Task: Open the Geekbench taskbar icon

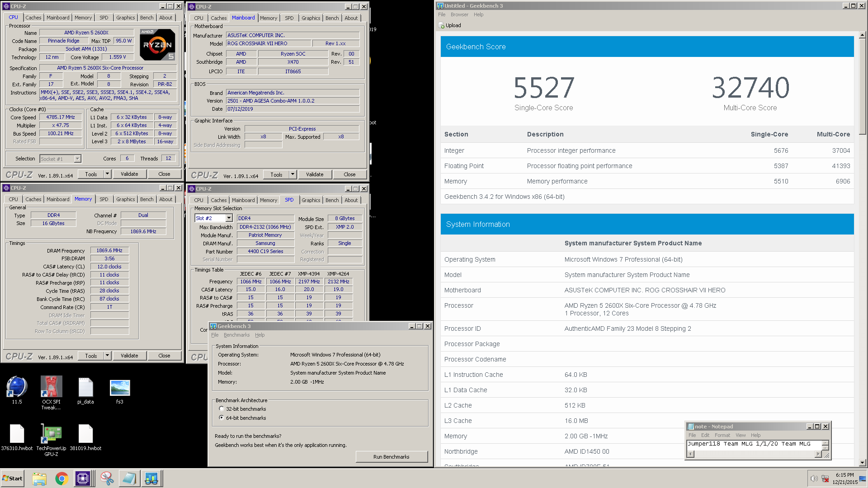Action: point(151,479)
